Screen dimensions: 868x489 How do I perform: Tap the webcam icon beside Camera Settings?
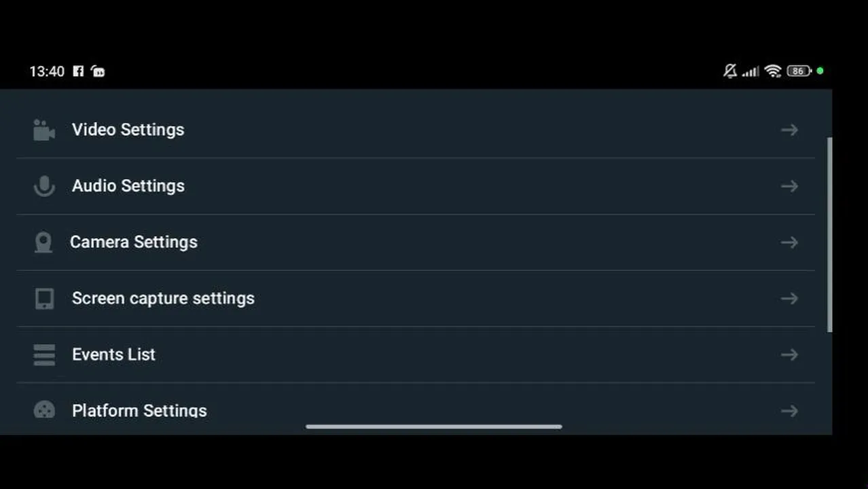(43, 242)
